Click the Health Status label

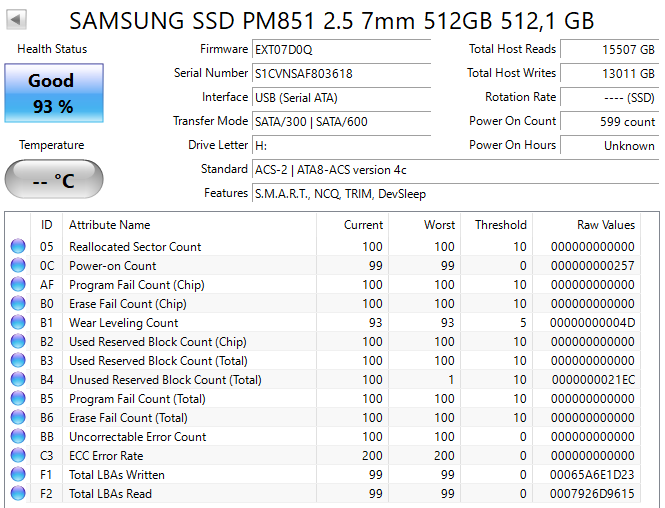tap(52, 49)
